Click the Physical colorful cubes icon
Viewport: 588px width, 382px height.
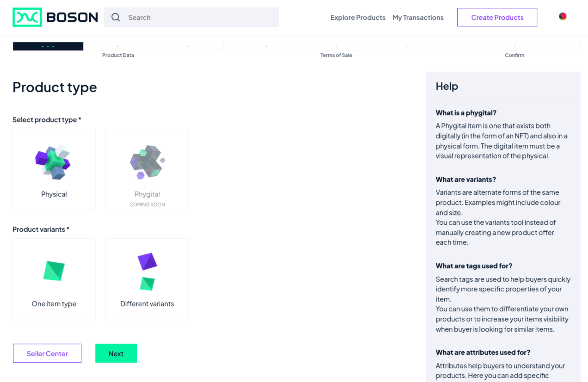(x=54, y=162)
